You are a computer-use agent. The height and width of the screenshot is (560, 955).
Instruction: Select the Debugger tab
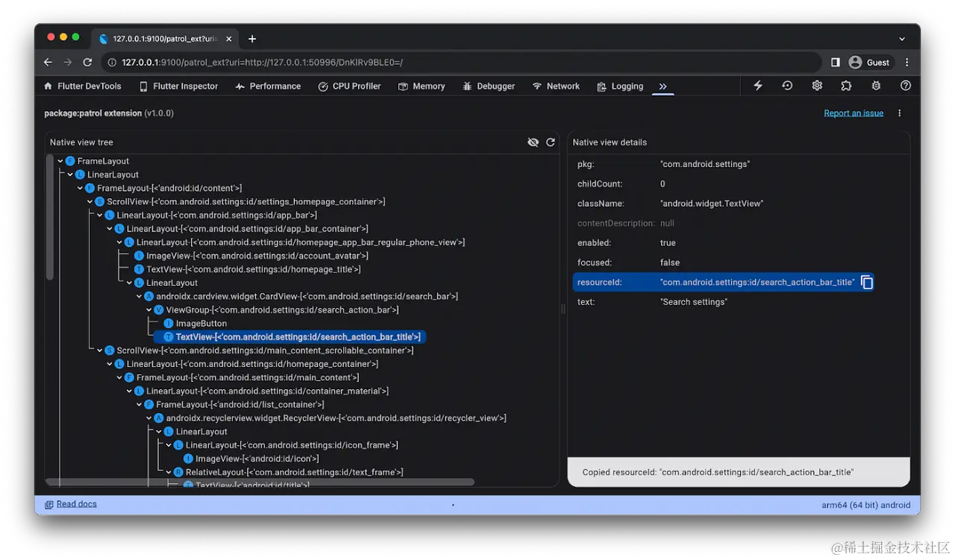[x=489, y=86]
